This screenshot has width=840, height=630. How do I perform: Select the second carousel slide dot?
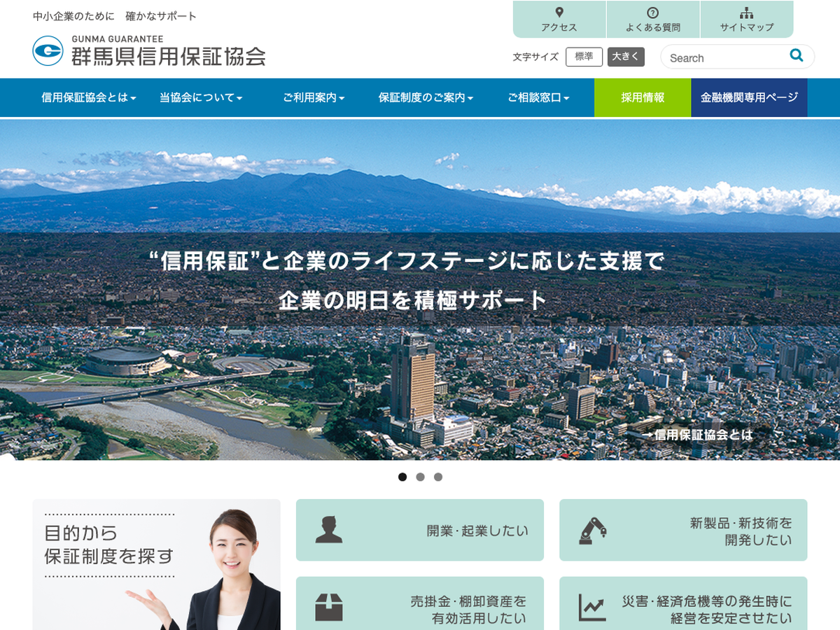(x=420, y=477)
